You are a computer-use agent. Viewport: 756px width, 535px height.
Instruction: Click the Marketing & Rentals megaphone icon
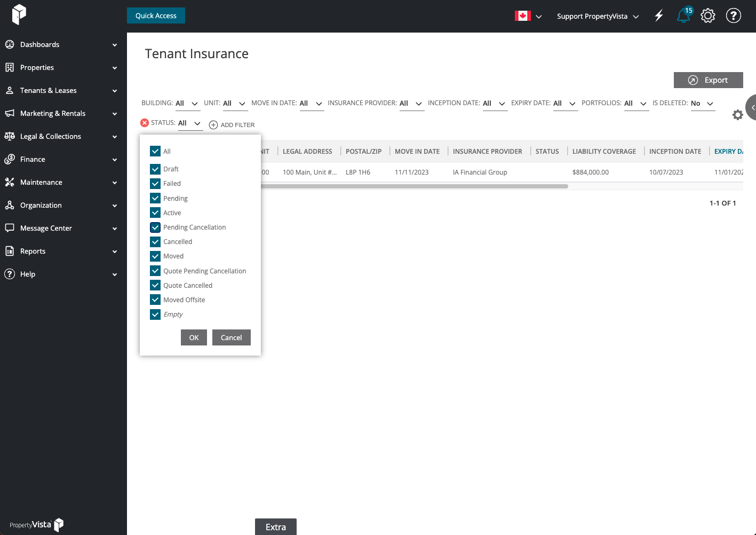[x=10, y=113]
